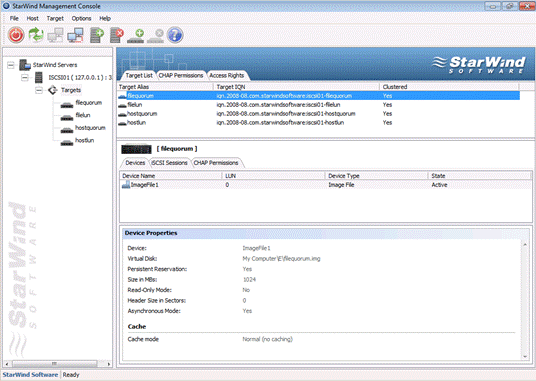Open the Options menu
Image resolution: width=536 pixels, height=381 pixels.
coord(81,18)
